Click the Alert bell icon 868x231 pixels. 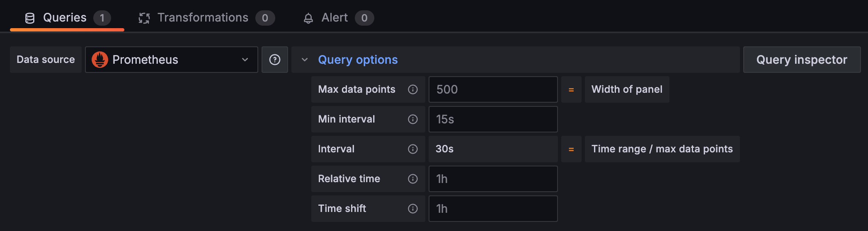point(308,18)
